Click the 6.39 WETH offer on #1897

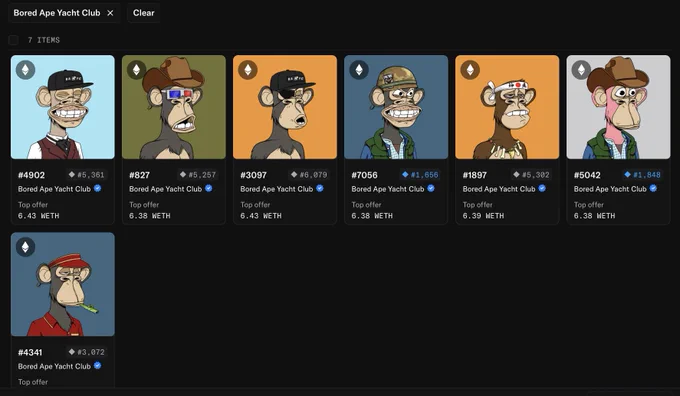pos(483,216)
